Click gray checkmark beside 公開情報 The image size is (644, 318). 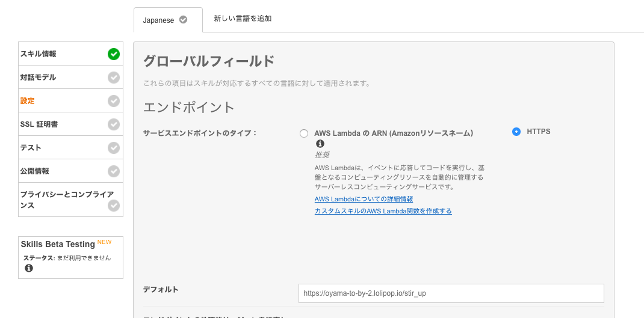pos(114,171)
